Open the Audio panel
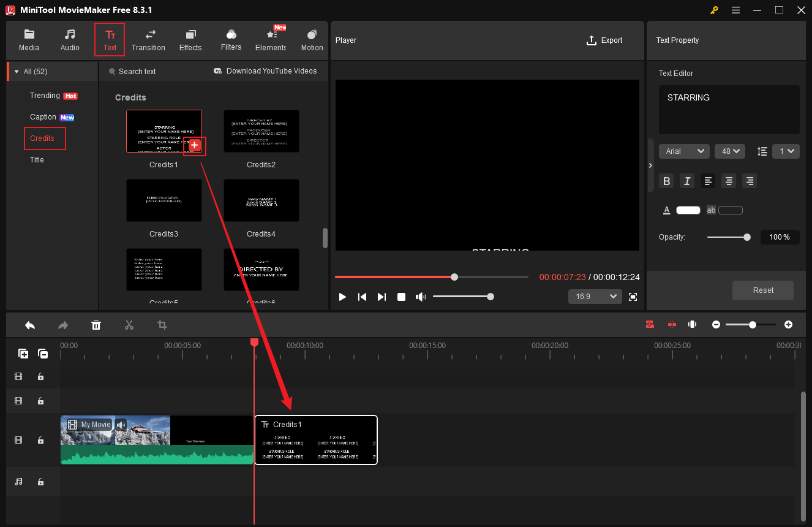This screenshot has width=812, height=527. click(x=70, y=39)
